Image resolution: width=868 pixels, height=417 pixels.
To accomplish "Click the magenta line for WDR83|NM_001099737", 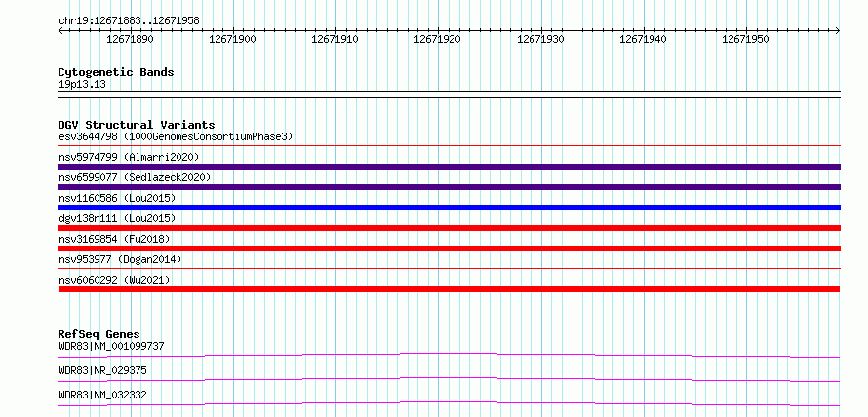I will point(449,355).
